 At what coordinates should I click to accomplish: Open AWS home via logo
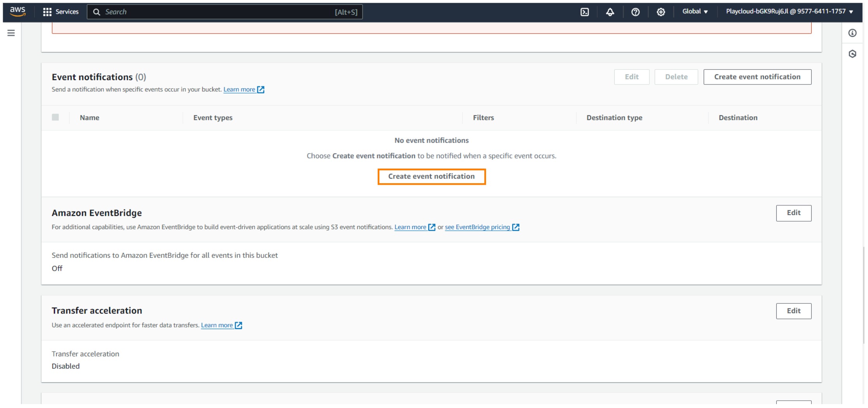click(x=17, y=12)
